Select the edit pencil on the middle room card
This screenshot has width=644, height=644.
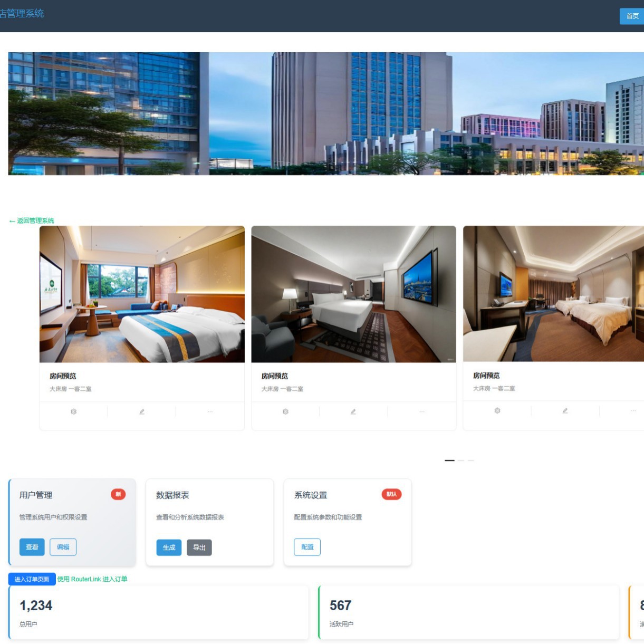point(353,411)
